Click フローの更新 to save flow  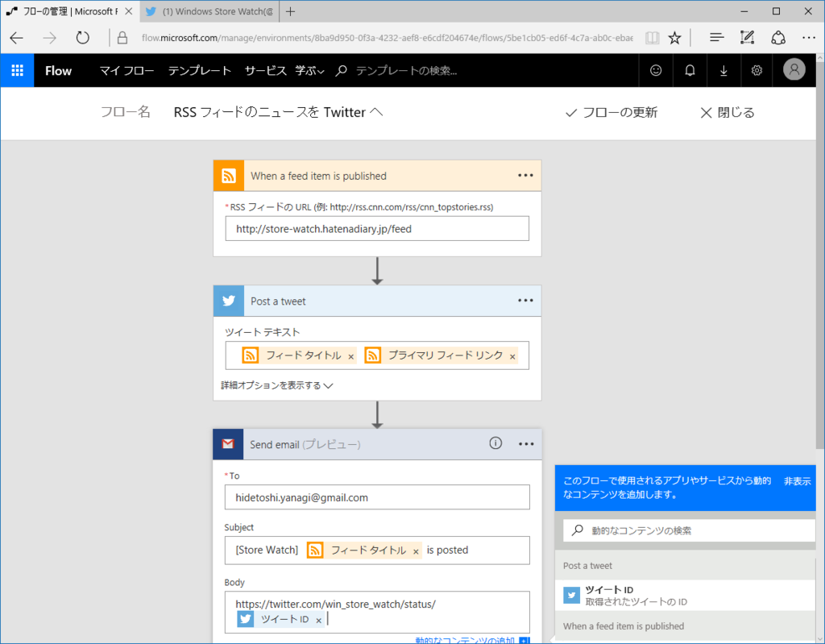[611, 112]
